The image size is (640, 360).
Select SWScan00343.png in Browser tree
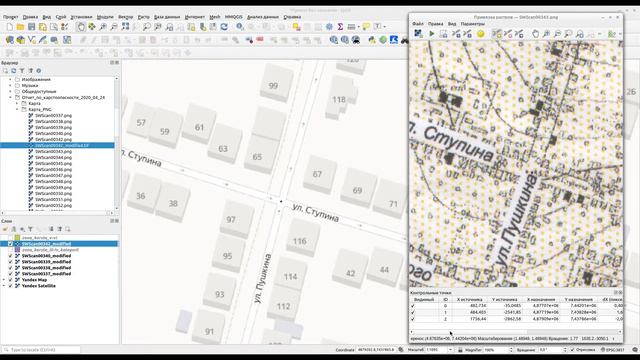coord(53,151)
